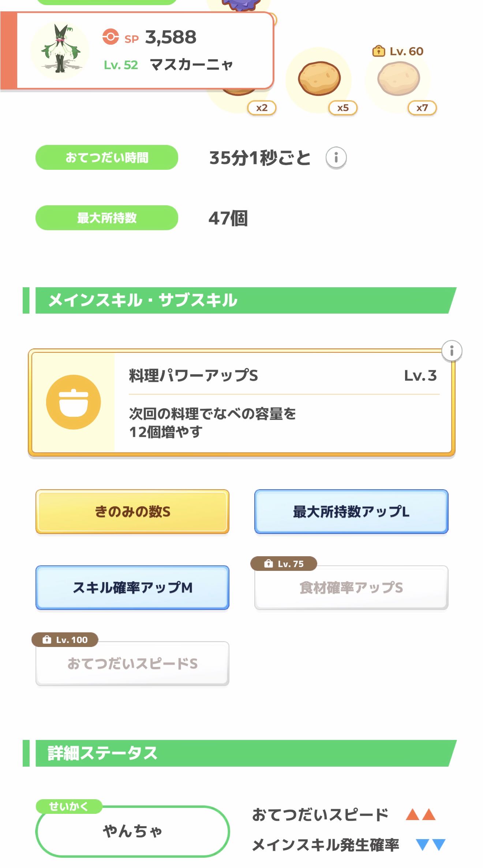
Task: Tap the 最大所持数 green label
Action: pos(107,218)
